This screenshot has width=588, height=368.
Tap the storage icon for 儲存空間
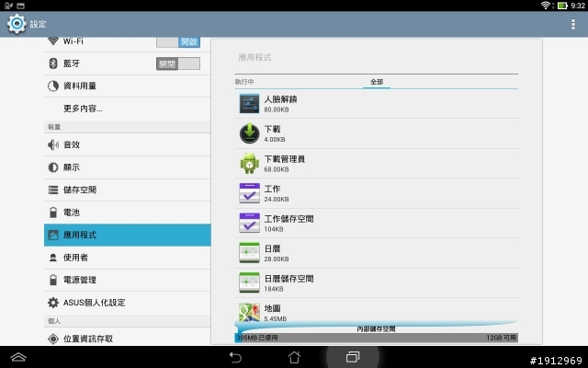point(53,190)
